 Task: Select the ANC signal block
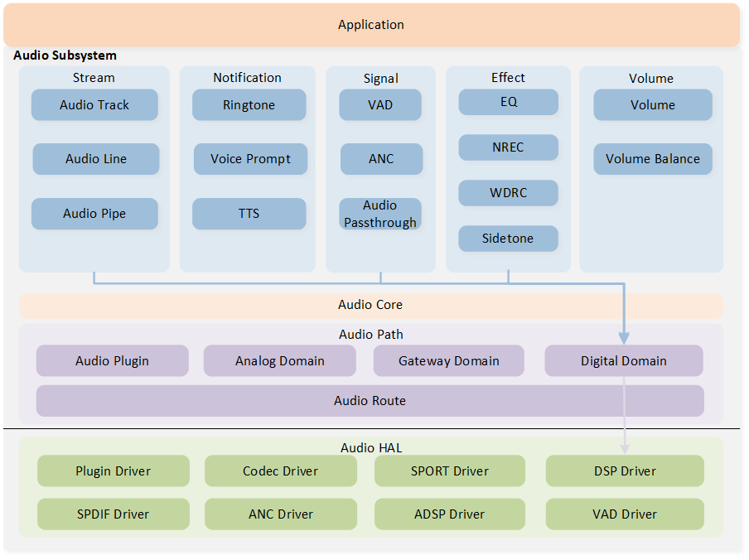381,159
